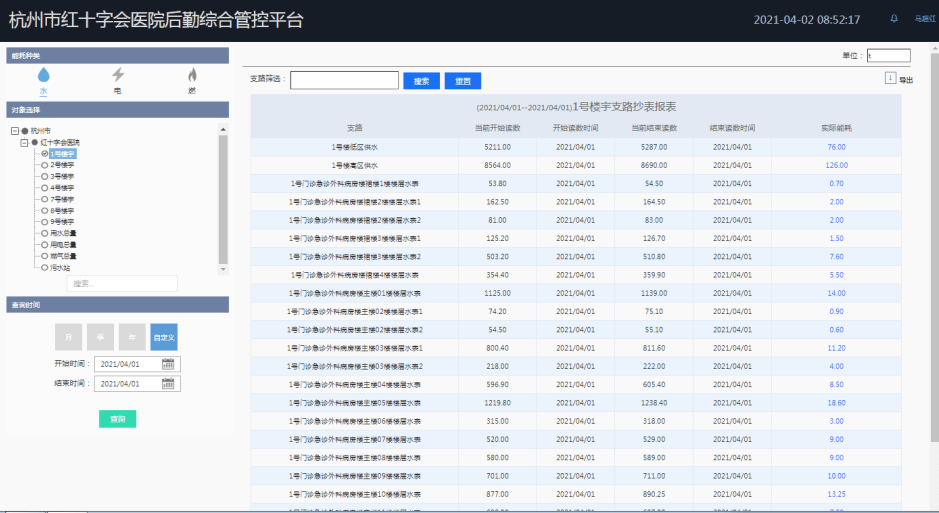
Task: Focus the tree search (搜索...) box
Action: (x=122, y=283)
